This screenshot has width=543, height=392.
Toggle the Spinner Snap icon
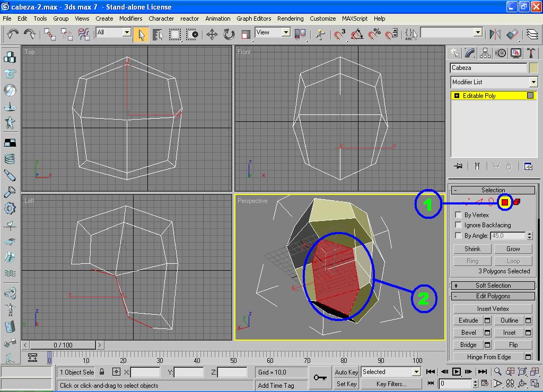(391, 34)
